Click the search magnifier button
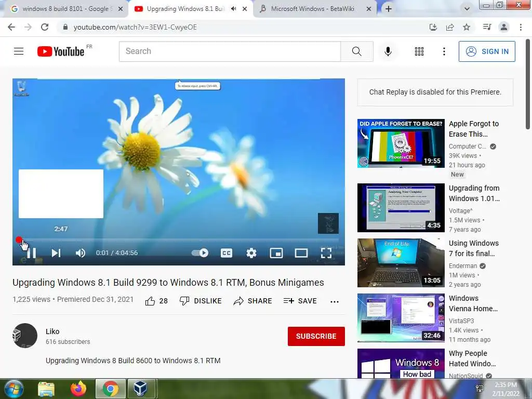532x399 pixels. tap(356, 51)
